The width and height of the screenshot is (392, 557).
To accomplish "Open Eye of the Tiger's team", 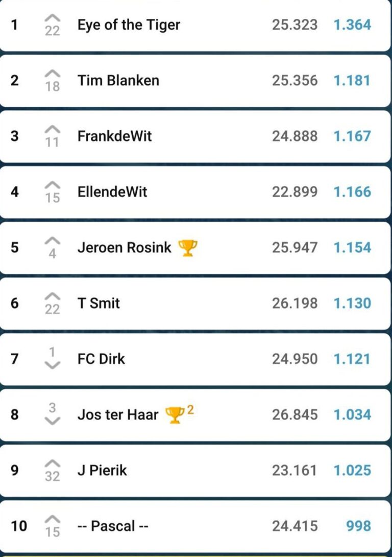I will [129, 25].
